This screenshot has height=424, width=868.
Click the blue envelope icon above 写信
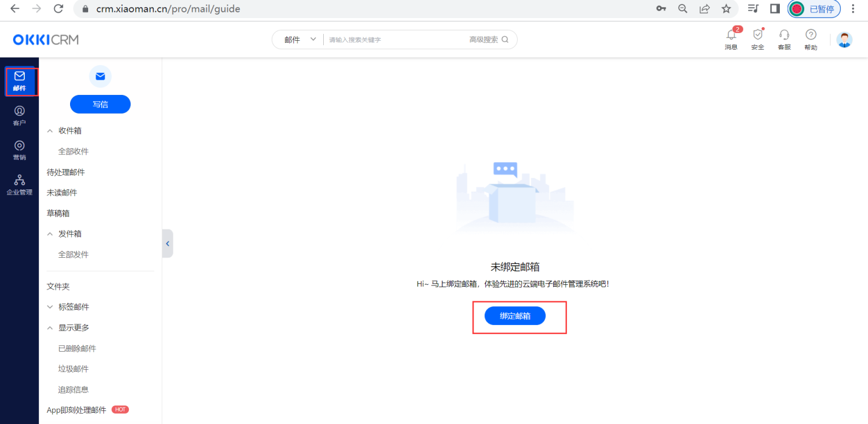100,76
